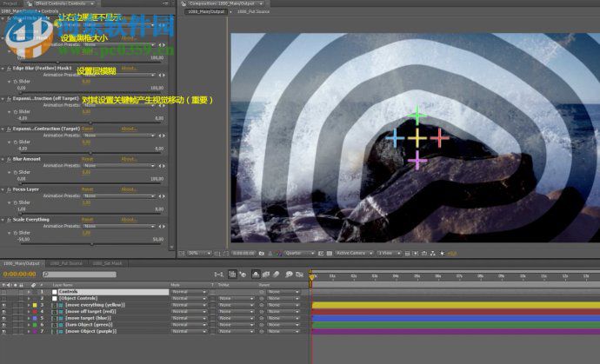Collapse the Blur Amount effect group
The height and width of the screenshot is (364, 600).
(3, 159)
